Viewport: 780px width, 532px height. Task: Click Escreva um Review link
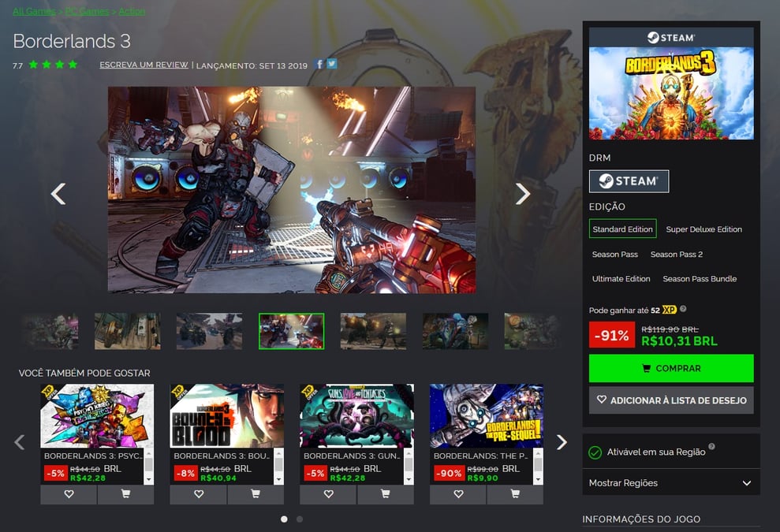coord(144,65)
